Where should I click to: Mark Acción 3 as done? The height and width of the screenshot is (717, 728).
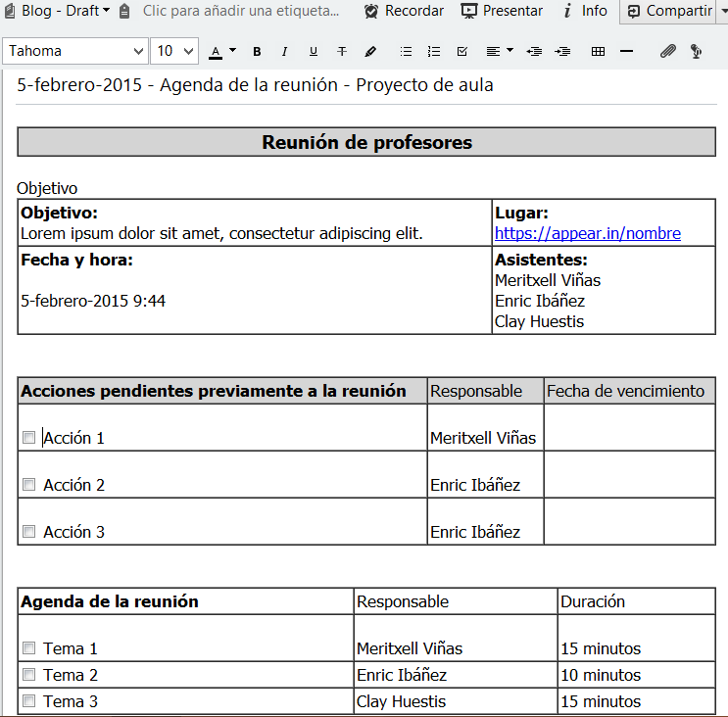point(29,532)
